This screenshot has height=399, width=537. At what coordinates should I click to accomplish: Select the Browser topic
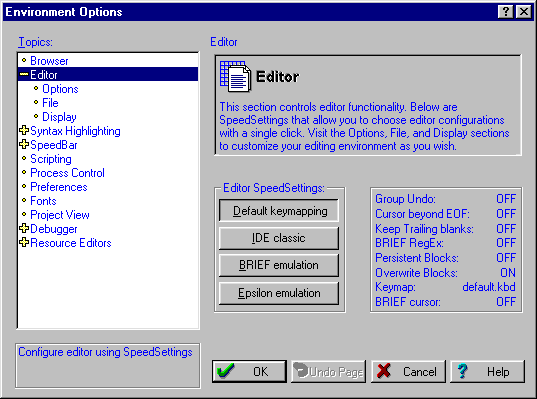click(x=49, y=61)
